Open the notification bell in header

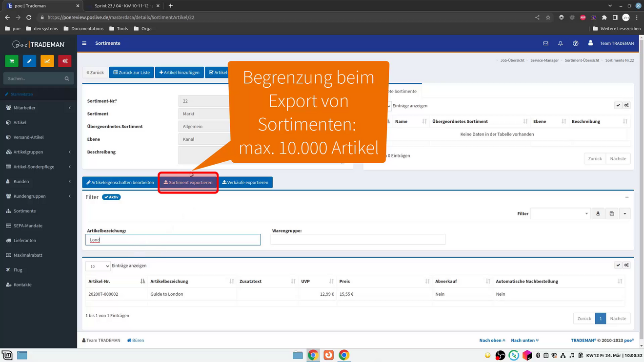click(x=560, y=43)
